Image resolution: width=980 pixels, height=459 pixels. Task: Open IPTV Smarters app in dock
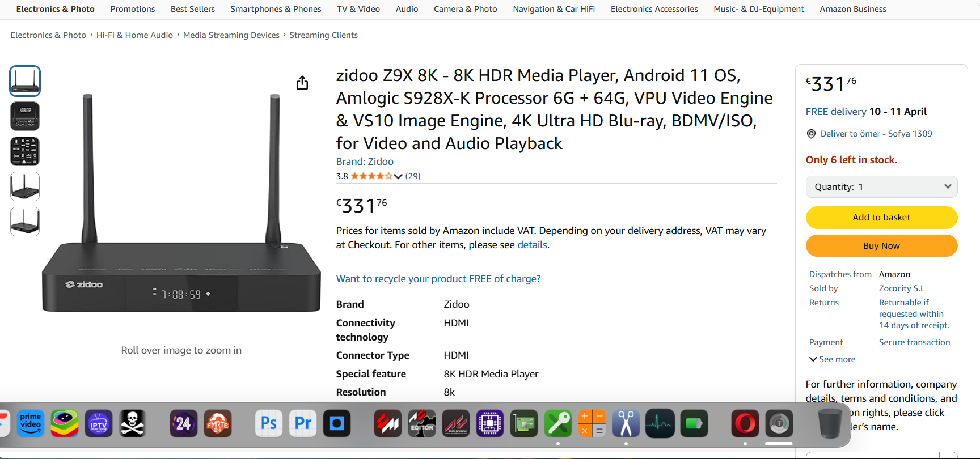click(x=99, y=423)
